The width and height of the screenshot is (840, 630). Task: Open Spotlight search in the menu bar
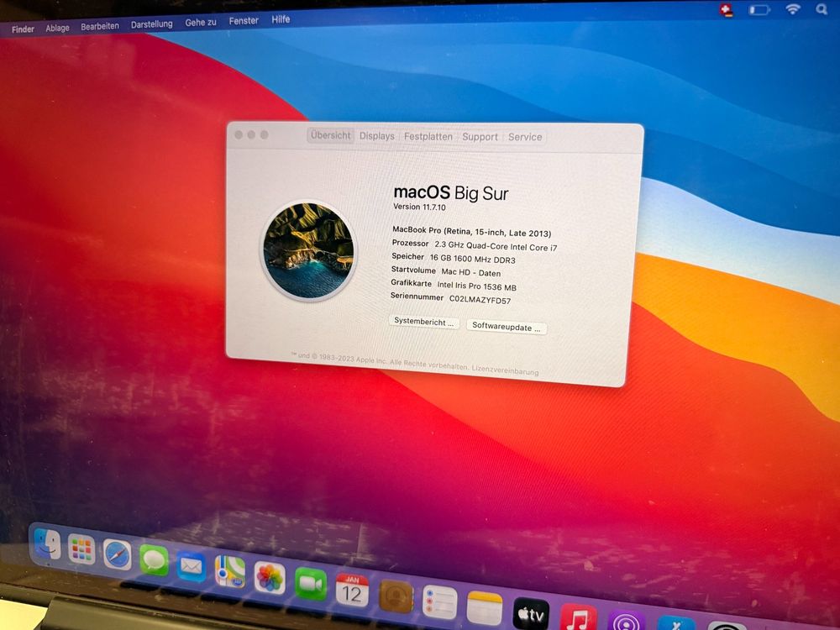coord(822,9)
